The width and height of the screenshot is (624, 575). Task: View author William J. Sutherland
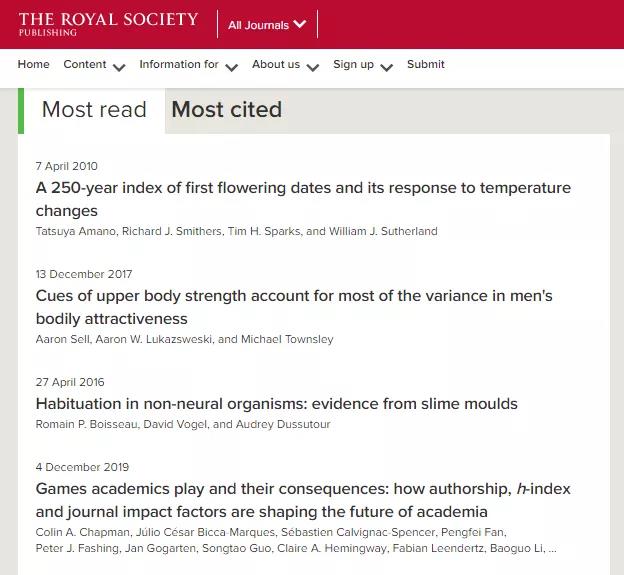point(384,231)
